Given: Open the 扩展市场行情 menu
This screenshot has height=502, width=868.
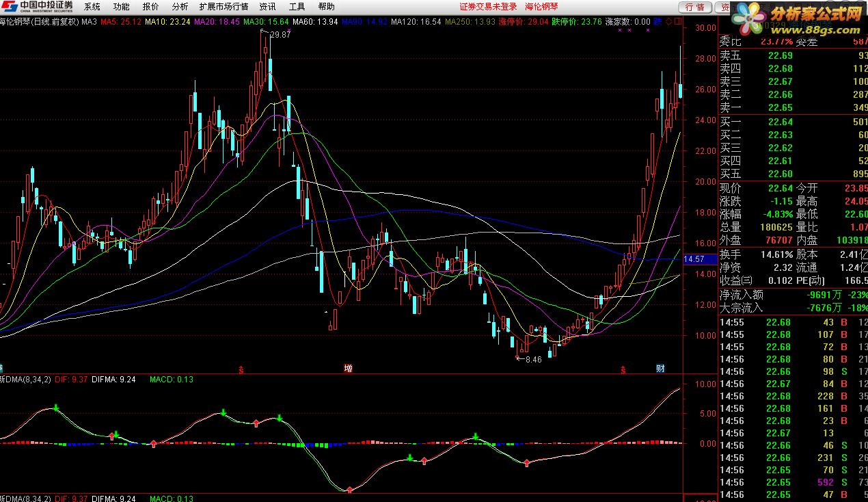Looking at the screenshot, I should (223, 7).
